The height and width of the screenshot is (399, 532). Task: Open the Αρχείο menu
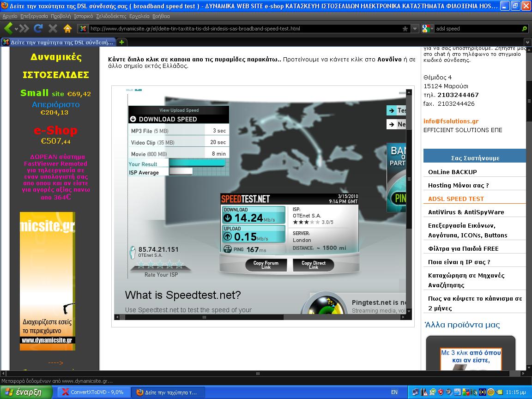tap(10, 16)
